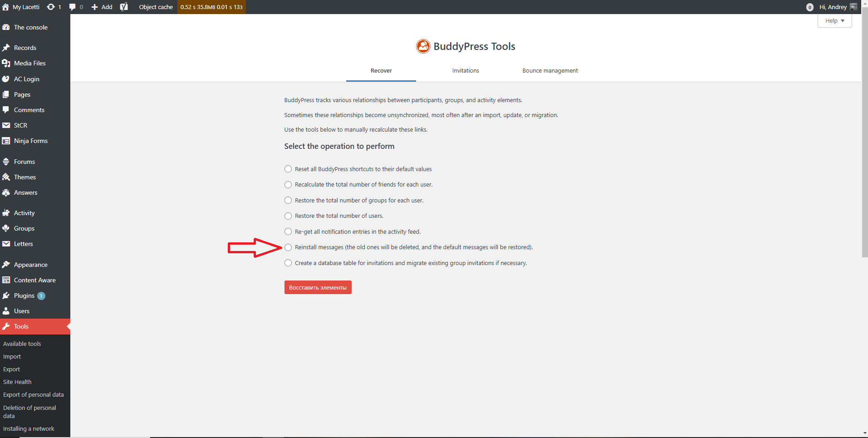The width and height of the screenshot is (868, 438).
Task: Open Installing a network item
Action: coord(29,428)
